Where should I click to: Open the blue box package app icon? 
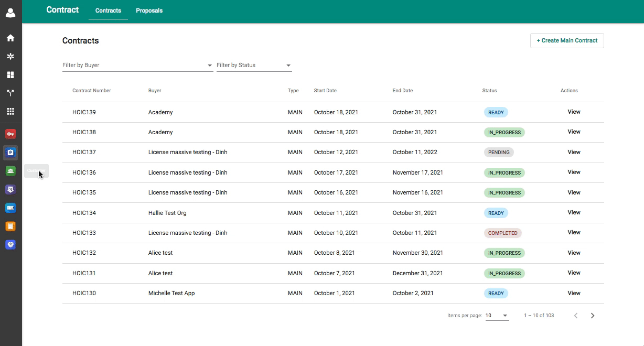pyautogui.click(x=10, y=245)
